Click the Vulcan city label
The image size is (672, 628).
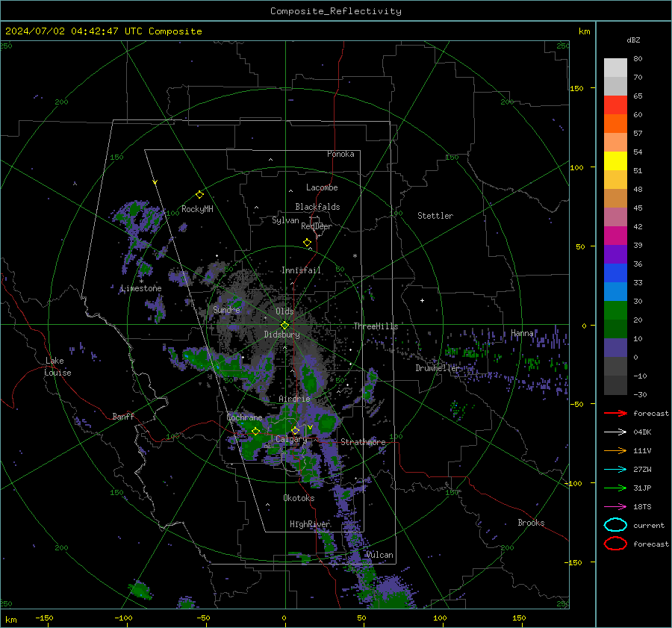380,555
